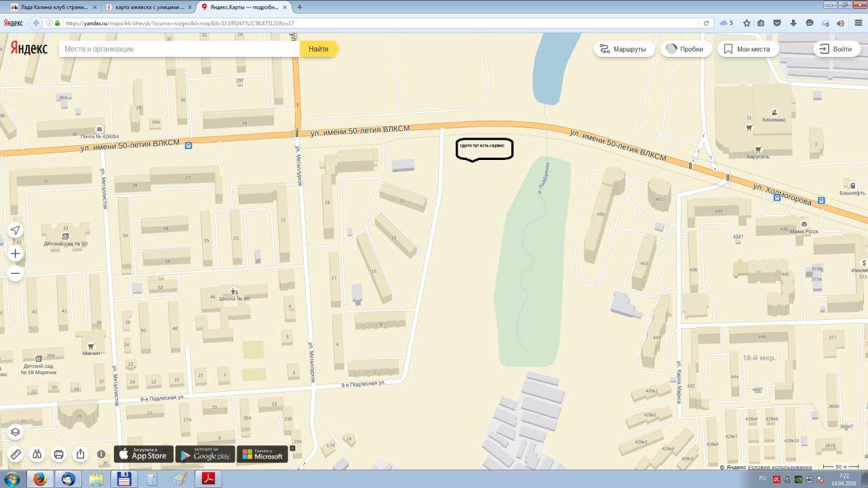
Task: Click the Найти search button
Action: pos(318,49)
